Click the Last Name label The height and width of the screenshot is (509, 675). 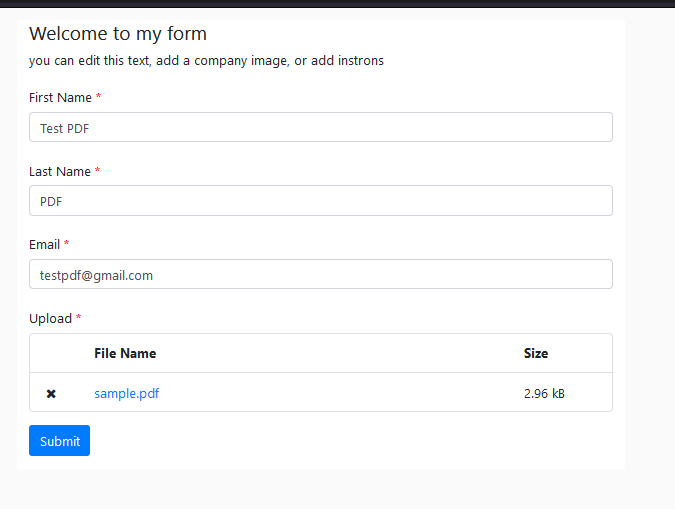click(x=59, y=172)
